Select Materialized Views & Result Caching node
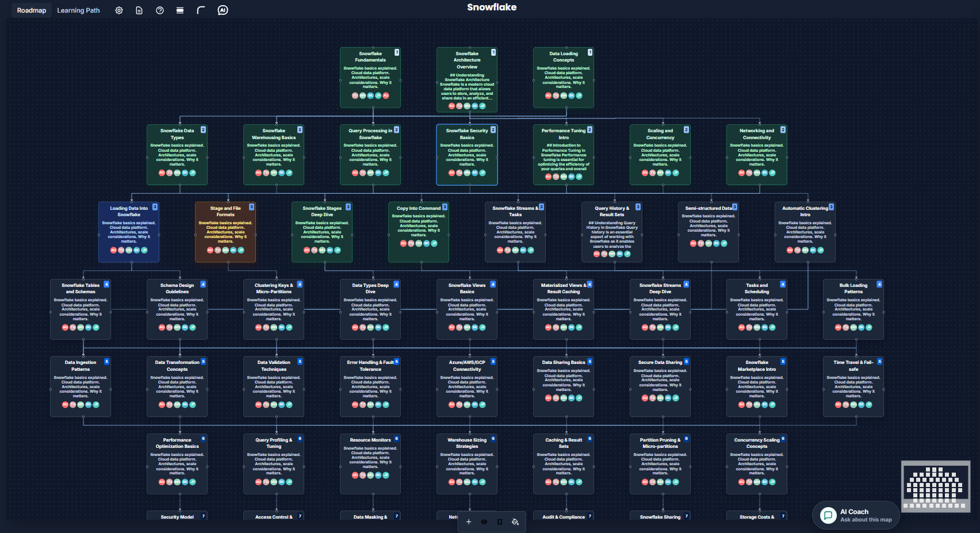Screen dimensions: 980x533 pyautogui.click(x=564, y=309)
